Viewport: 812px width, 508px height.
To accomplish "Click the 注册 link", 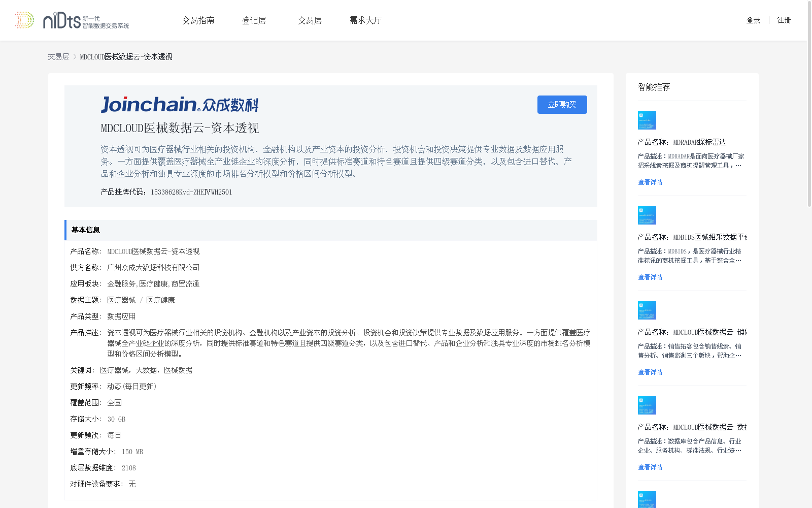I will tap(784, 20).
